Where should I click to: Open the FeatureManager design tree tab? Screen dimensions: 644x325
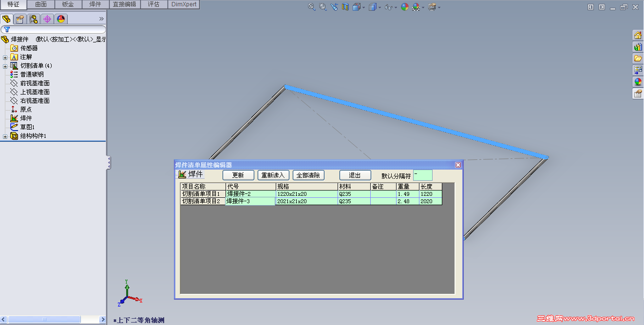7,19
